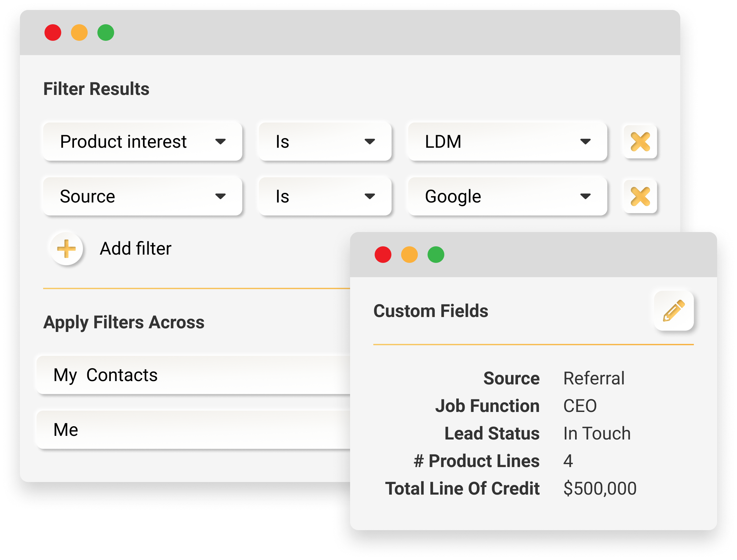Image resolution: width=737 pixels, height=560 pixels.
Task: Click the yellow traffic light on the back window
Action: (x=79, y=32)
